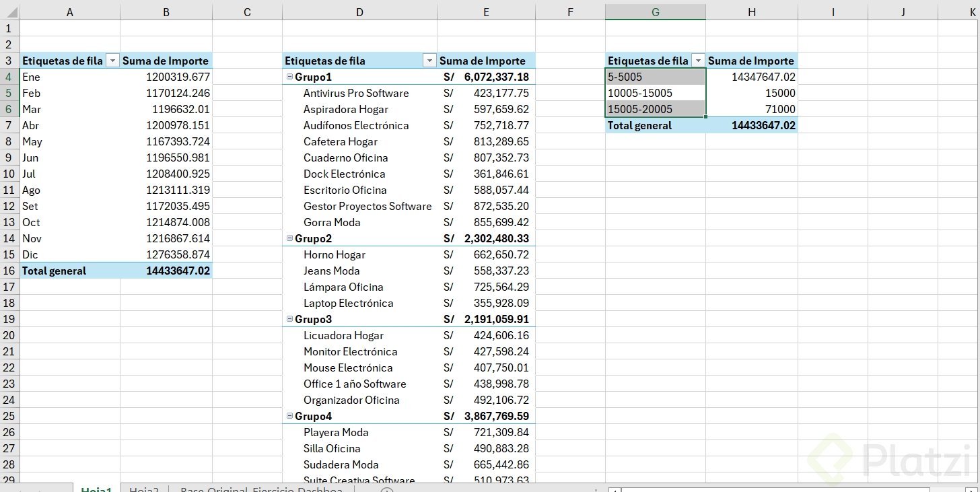Select column G by its header
This screenshot has width=980, height=492.
tap(656, 11)
